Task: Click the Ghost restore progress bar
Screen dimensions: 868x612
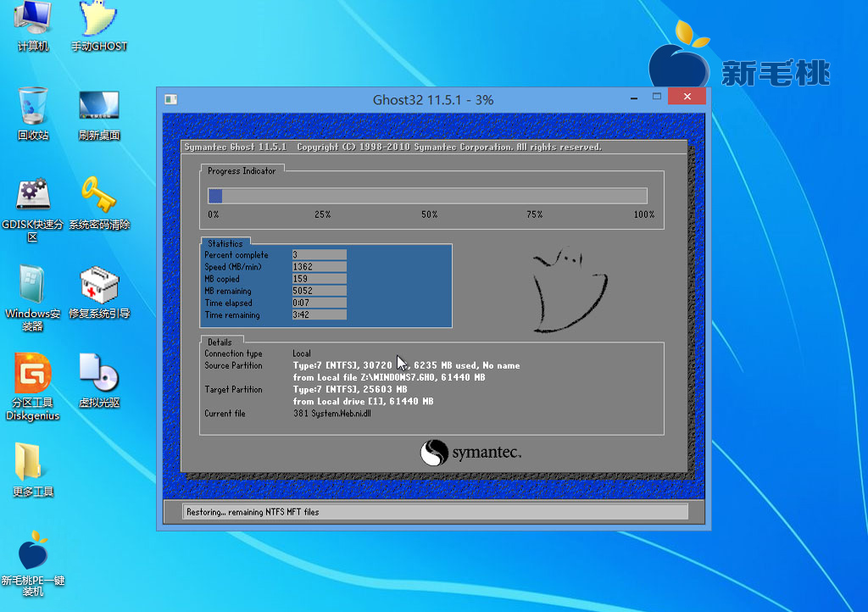Action: point(427,196)
